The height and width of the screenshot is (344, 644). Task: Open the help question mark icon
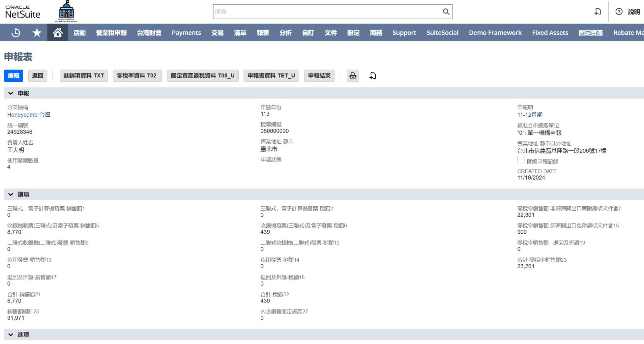(619, 12)
